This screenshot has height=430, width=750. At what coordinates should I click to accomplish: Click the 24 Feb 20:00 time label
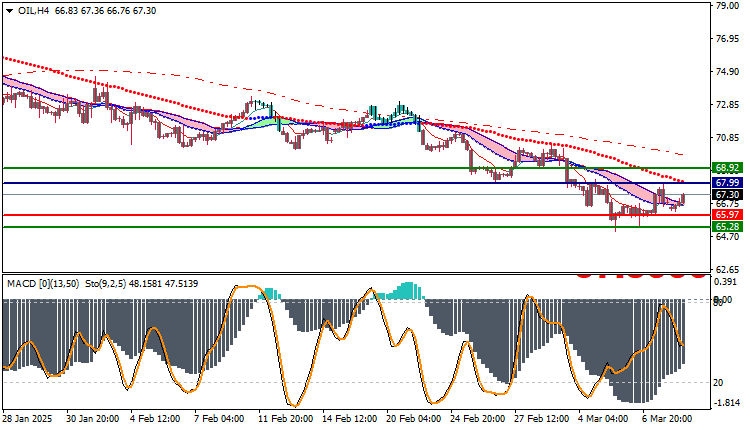[x=477, y=419]
